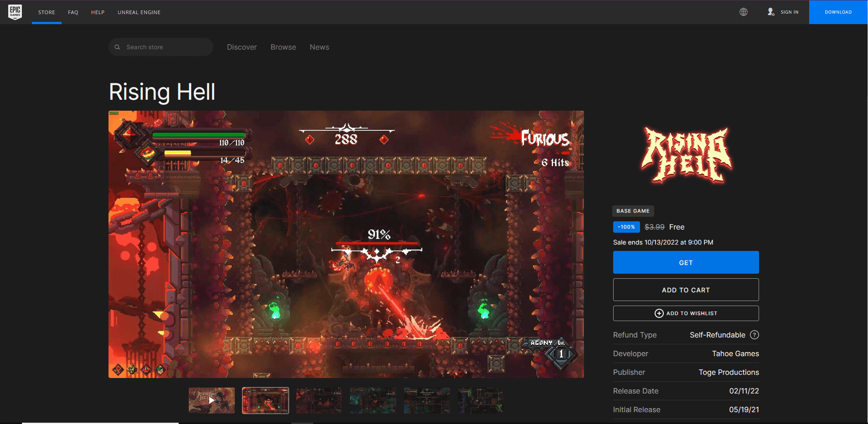Click the main gameplay screenshot
Viewport: 868px width, 424px height.
tap(346, 244)
